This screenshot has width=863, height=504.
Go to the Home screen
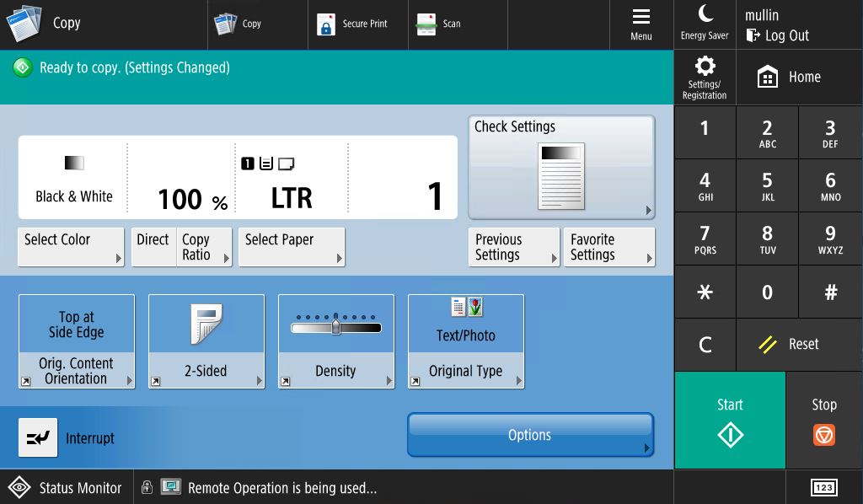pyautogui.click(x=799, y=77)
